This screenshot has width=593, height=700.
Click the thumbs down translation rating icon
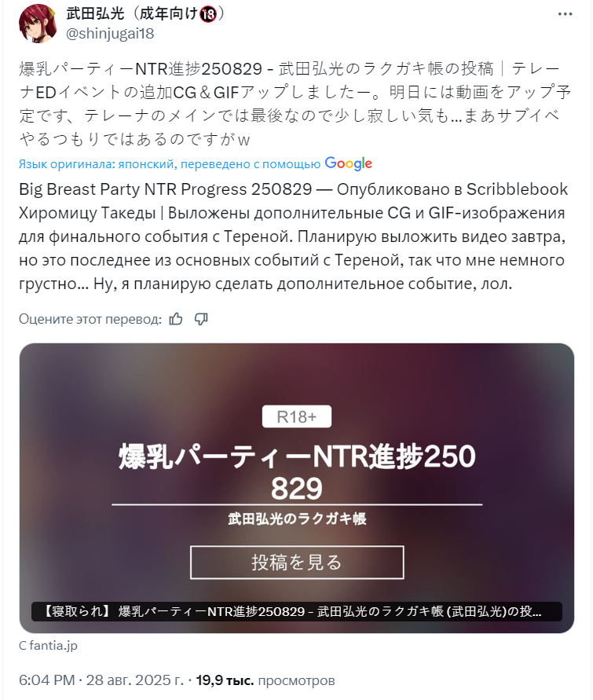point(201,319)
